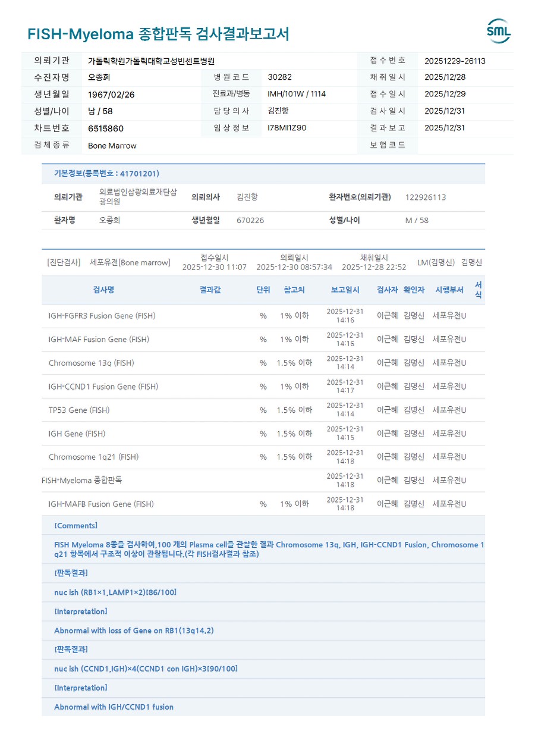Click the patient name 오종희 in 수진자명 row
The image size is (535, 756).
click(99, 77)
